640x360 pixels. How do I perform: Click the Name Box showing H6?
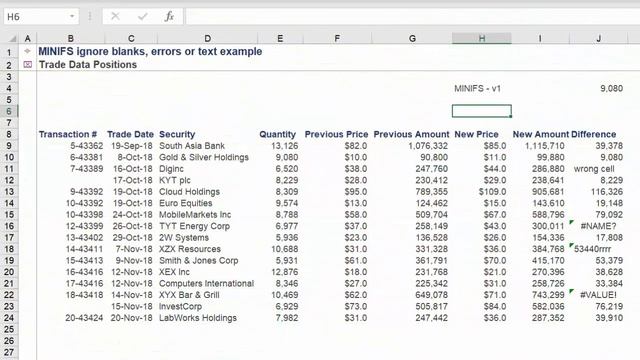[36, 16]
